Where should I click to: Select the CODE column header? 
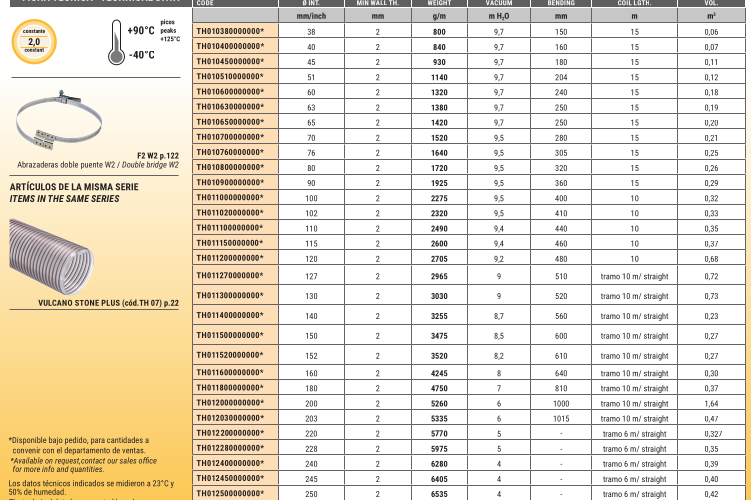point(205,4)
